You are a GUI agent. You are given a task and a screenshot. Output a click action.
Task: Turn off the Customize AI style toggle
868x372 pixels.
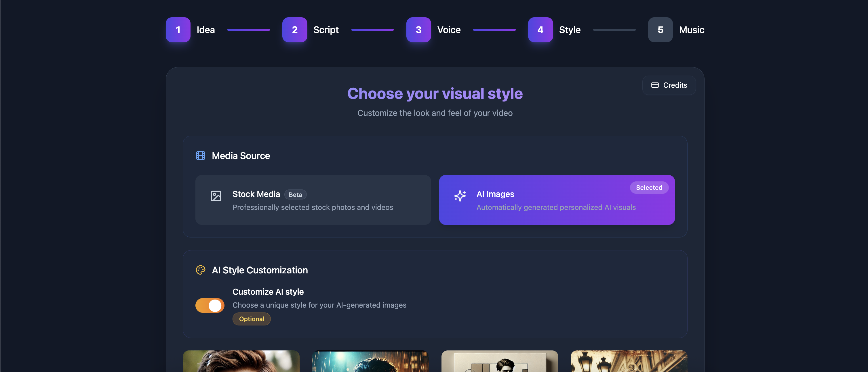click(x=210, y=305)
